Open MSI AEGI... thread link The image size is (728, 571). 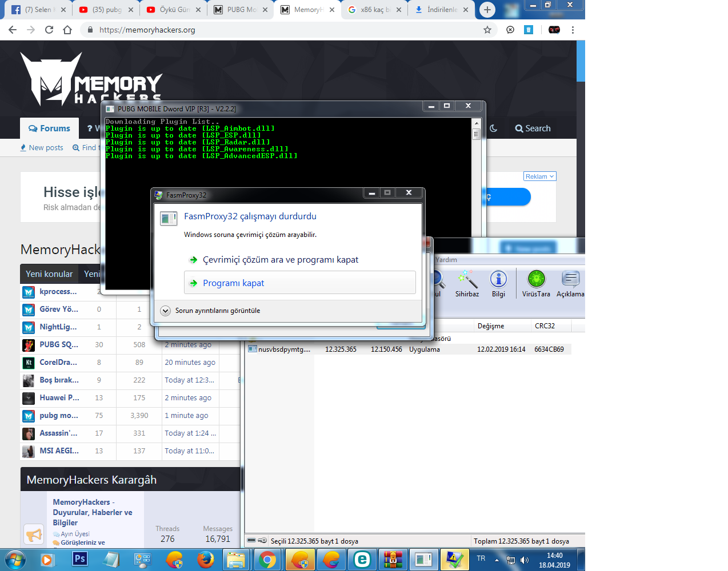[59, 451]
